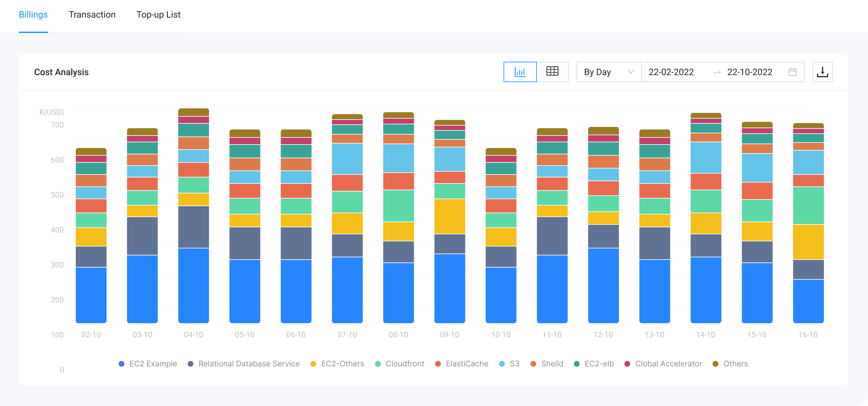Click the 400 y-axis value
The height and width of the screenshot is (406, 868).
57,230
